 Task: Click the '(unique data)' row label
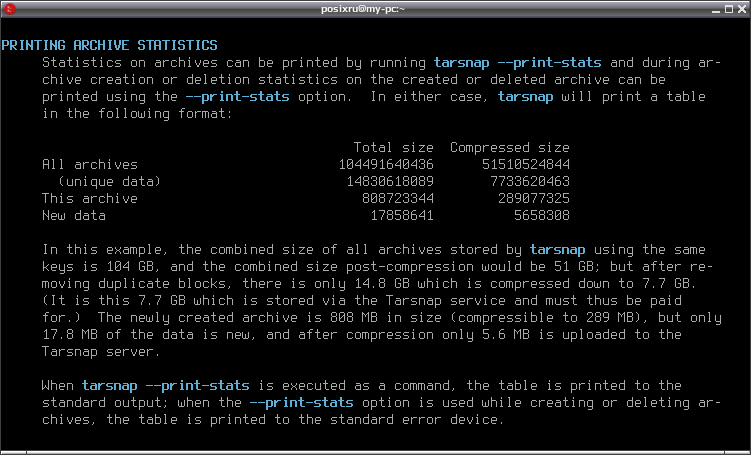(x=110, y=182)
